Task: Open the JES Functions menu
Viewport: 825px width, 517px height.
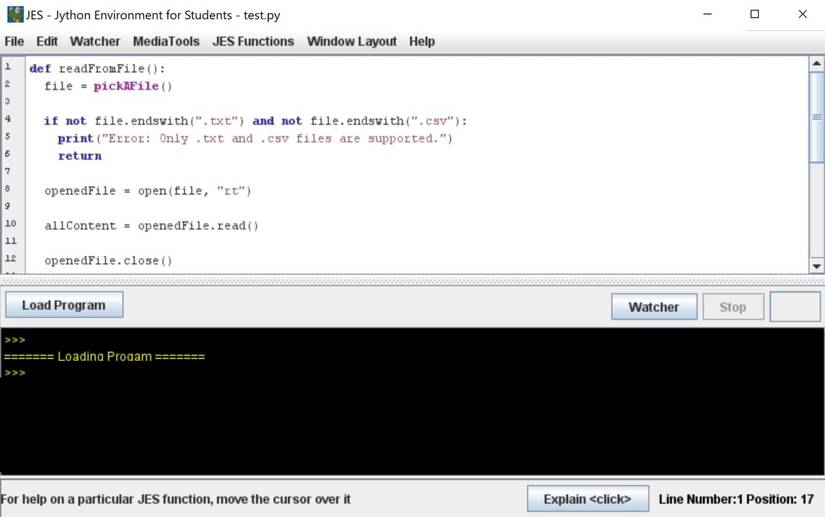Action: click(253, 42)
